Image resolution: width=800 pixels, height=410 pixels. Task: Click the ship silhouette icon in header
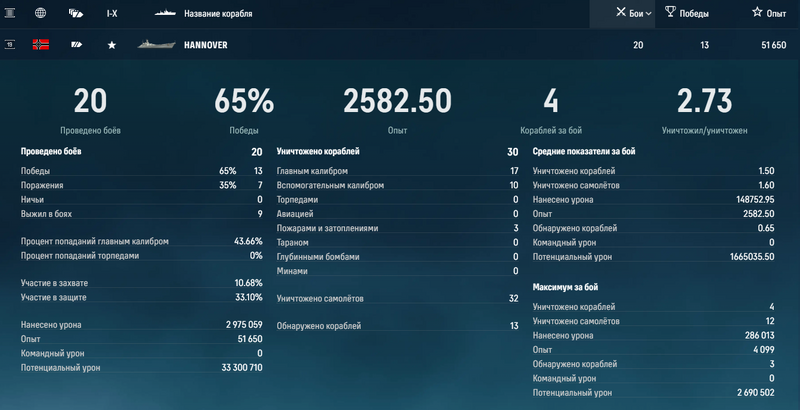pyautogui.click(x=166, y=14)
